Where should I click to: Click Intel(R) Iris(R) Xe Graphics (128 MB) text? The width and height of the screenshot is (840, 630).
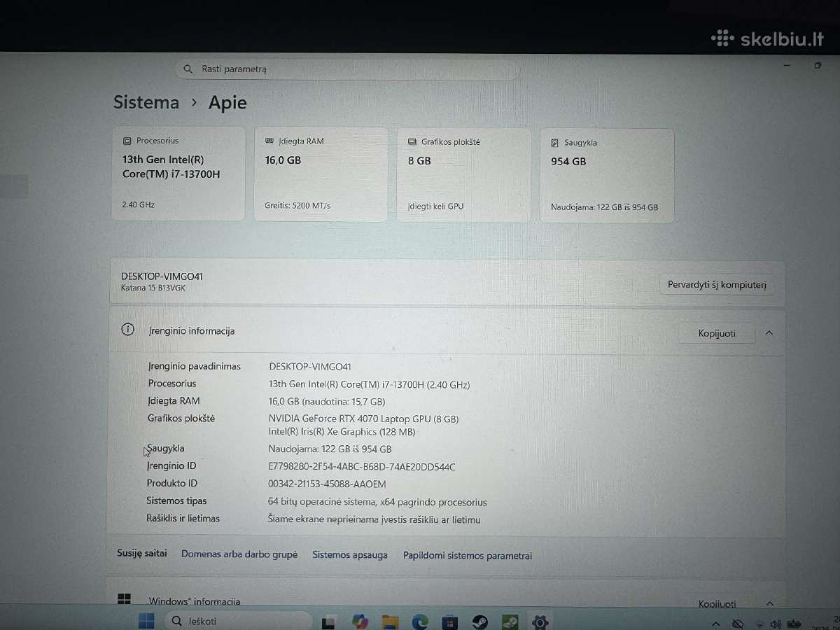[x=342, y=432]
